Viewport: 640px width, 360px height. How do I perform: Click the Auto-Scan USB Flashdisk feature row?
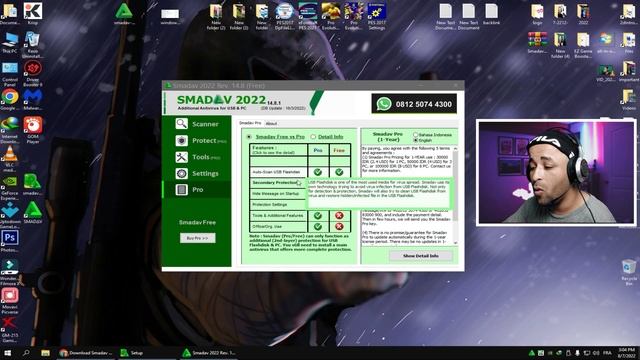278,172
